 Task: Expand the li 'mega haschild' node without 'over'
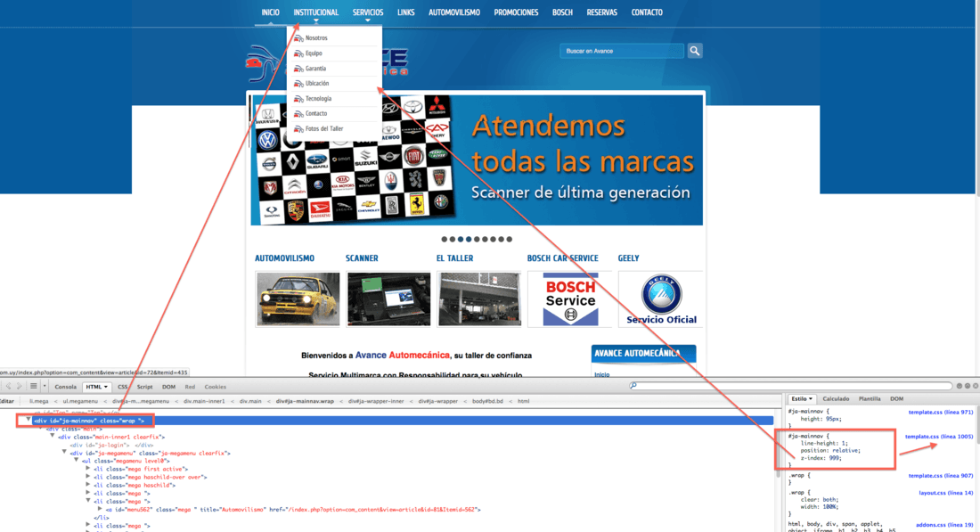pos(88,485)
